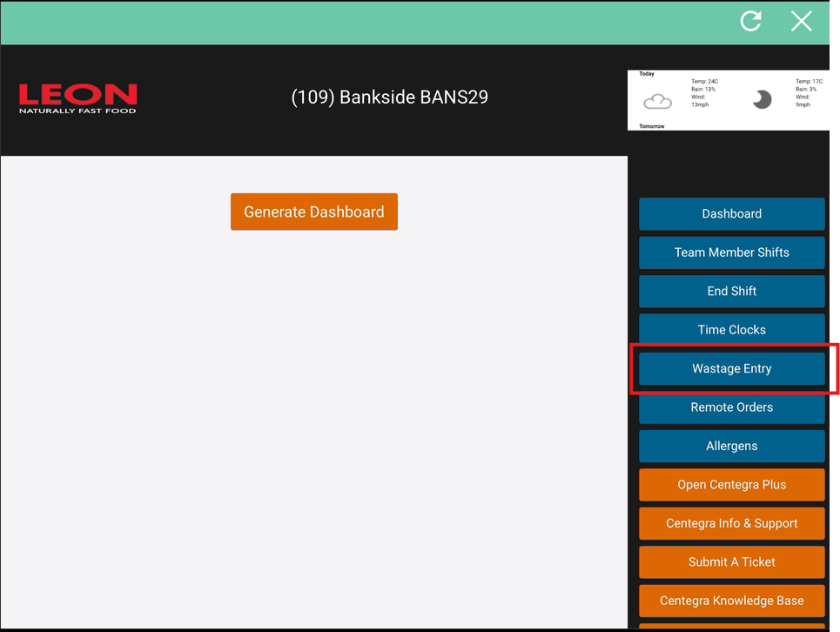View Remote Orders
Image resolution: width=840 pixels, height=632 pixels.
[x=731, y=407]
